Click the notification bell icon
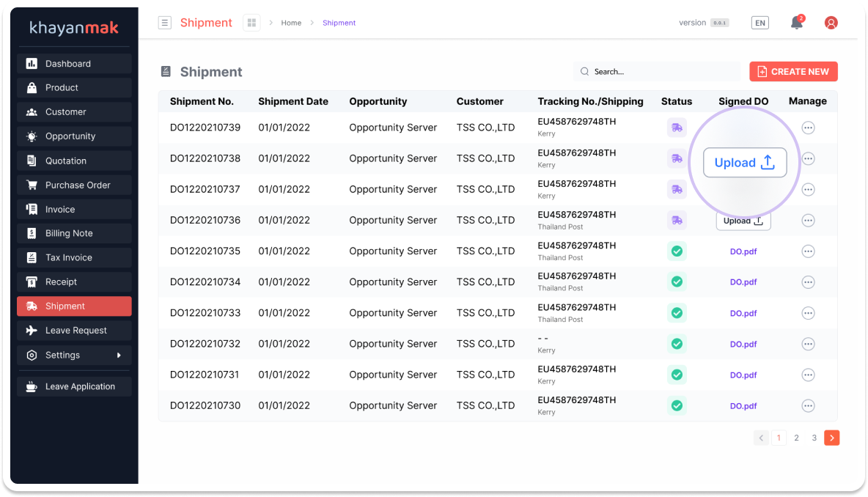868x497 pixels. [796, 23]
